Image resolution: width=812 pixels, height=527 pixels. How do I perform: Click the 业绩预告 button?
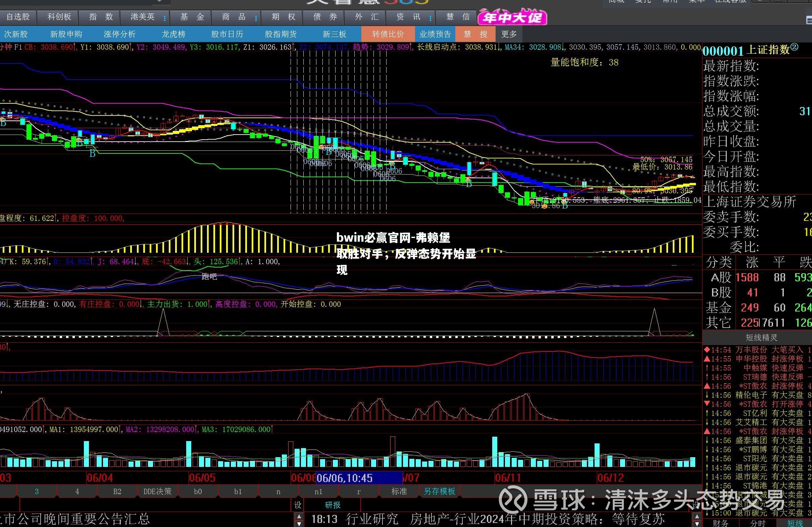click(x=435, y=34)
